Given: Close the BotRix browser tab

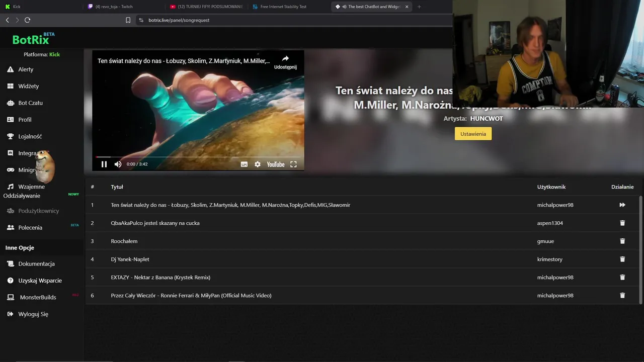Looking at the screenshot, I should pyautogui.click(x=407, y=7).
